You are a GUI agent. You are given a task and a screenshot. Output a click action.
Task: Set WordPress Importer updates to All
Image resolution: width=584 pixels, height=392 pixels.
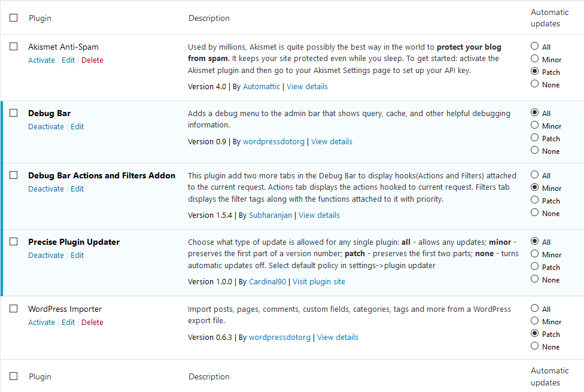point(534,308)
